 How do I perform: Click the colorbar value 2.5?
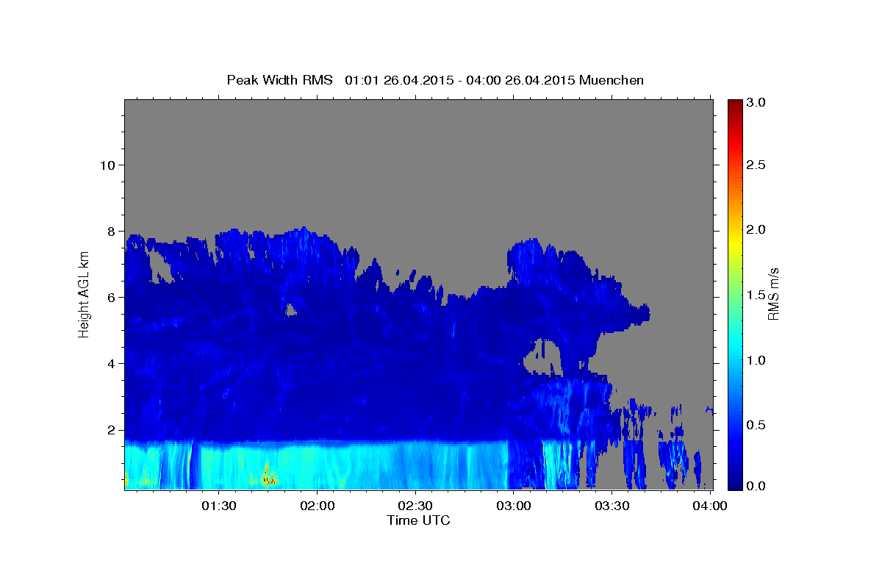[x=756, y=165]
